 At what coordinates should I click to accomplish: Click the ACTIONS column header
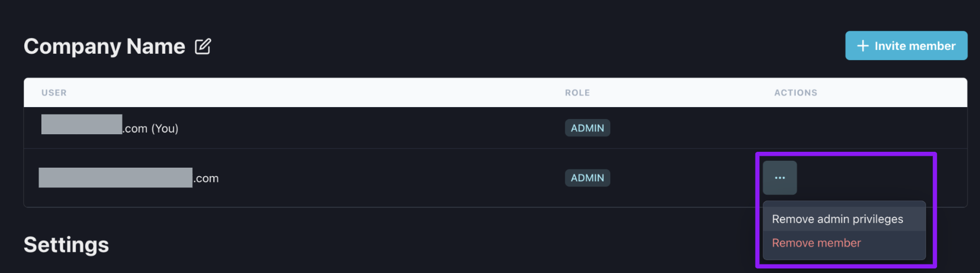pyautogui.click(x=796, y=92)
